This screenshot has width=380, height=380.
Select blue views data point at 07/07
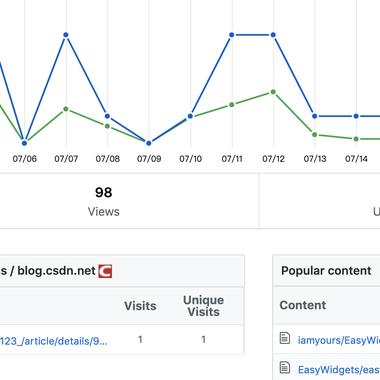pyautogui.click(x=66, y=35)
